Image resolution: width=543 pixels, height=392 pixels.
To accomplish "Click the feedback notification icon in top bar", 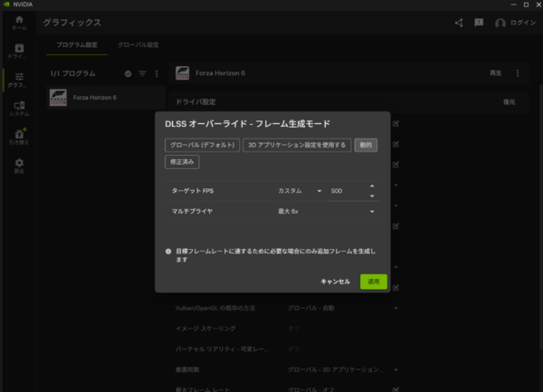I will 479,23.
